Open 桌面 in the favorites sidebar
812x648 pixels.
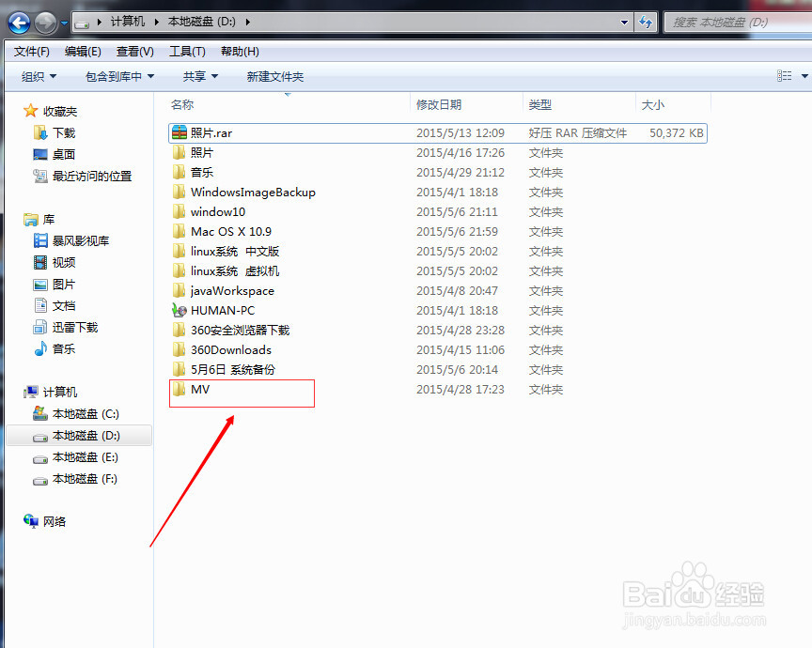(55, 154)
